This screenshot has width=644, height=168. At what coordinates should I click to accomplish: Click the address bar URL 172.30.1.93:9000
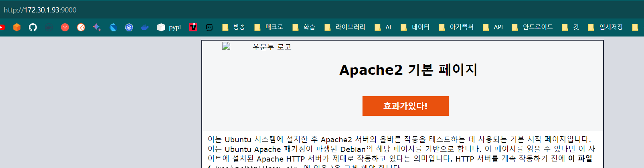tap(40, 10)
